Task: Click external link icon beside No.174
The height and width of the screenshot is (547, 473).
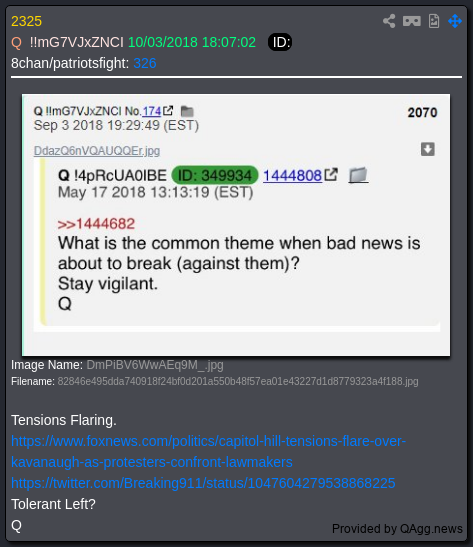Action: click(x=168, y=111)
